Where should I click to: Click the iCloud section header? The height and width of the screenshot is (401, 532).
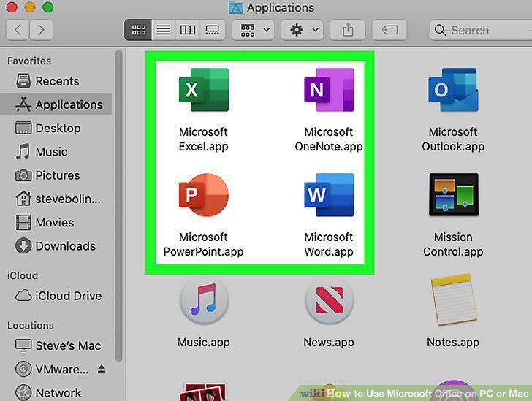coord(23,275)
